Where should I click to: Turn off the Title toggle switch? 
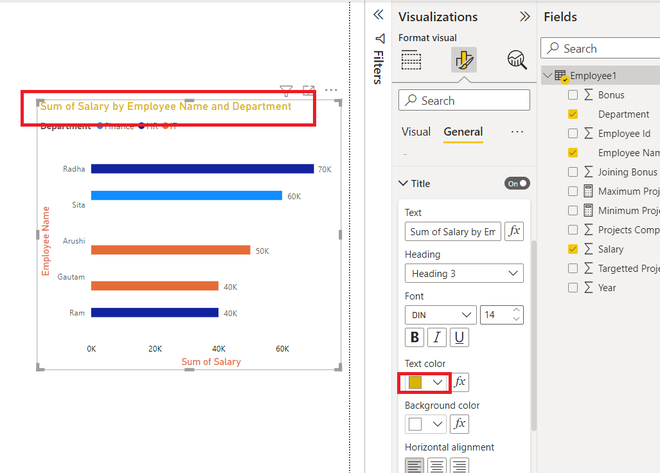(x=517, y=183)
